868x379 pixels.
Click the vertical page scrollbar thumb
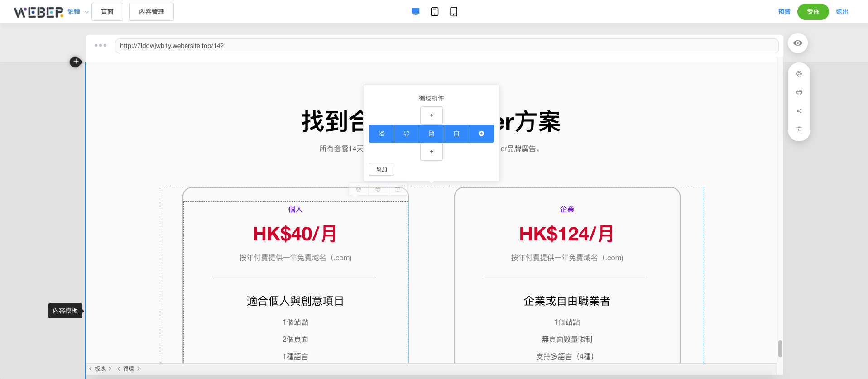780,349
